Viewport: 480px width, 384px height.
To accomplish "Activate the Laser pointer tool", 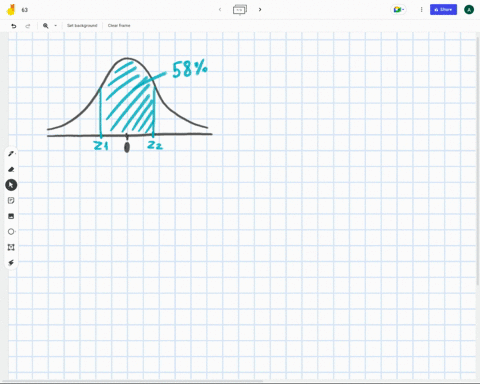I will [x=11, y=263].
